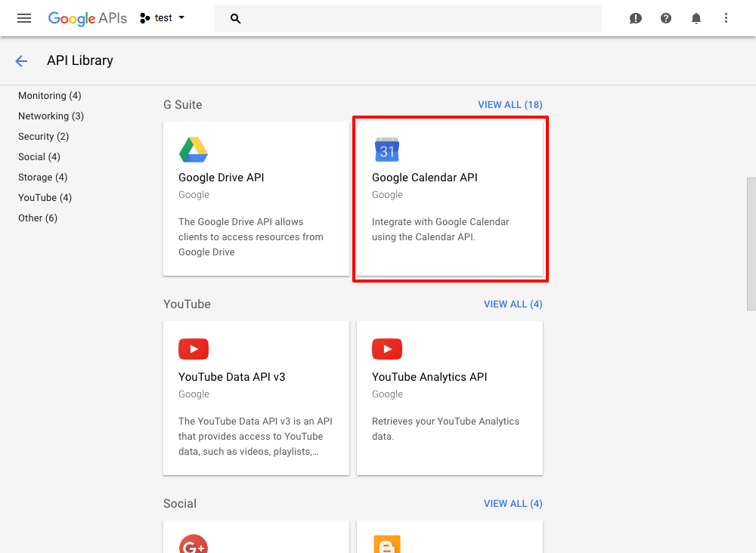The image size is (756, 553).
Task: Open the alerts exclamation icon
Action: [636, 18]
